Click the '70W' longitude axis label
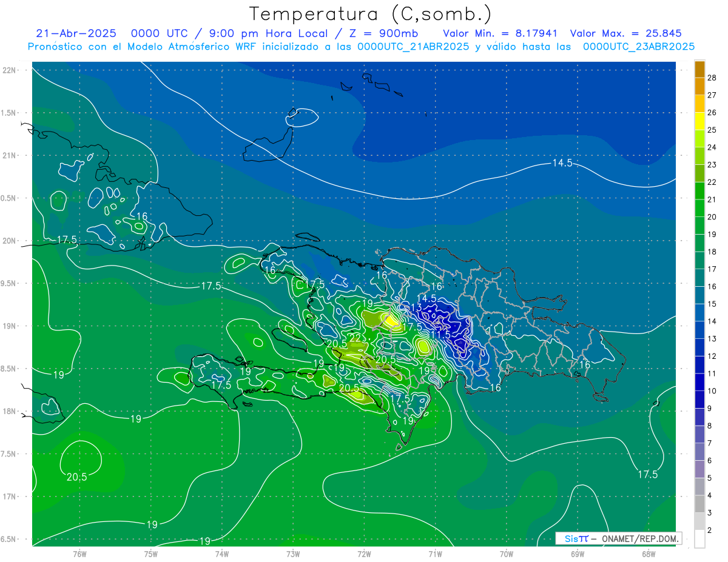728x562 pixels. coord(506,554)
